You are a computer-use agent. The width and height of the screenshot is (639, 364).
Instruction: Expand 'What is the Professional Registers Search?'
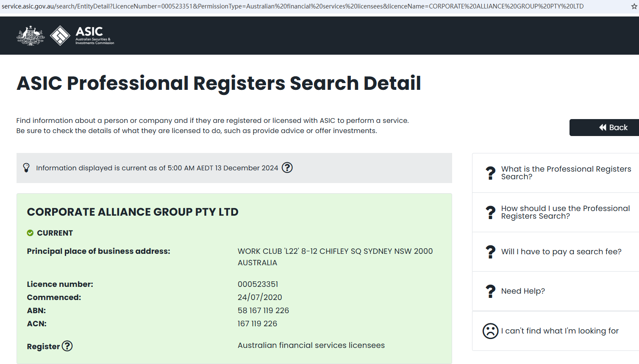(566, 173)
